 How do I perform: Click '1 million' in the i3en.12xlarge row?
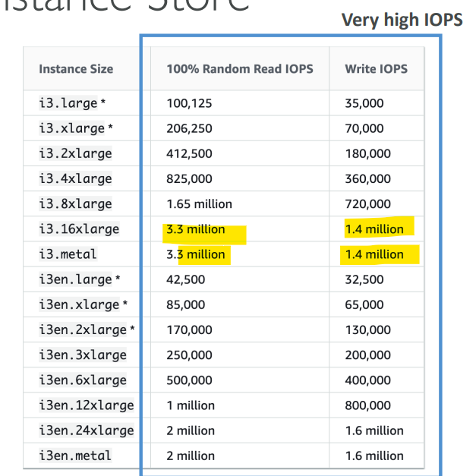coord(191,405)
